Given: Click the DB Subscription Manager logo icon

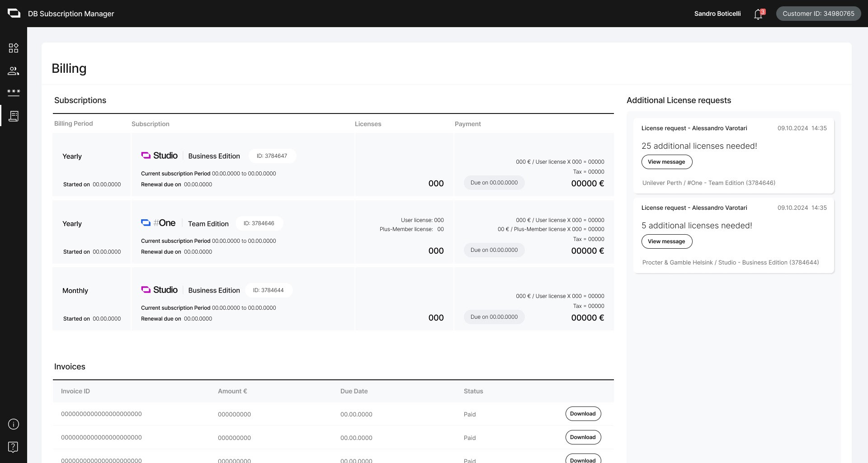Looking at the screenshot, I should point(14,13).
